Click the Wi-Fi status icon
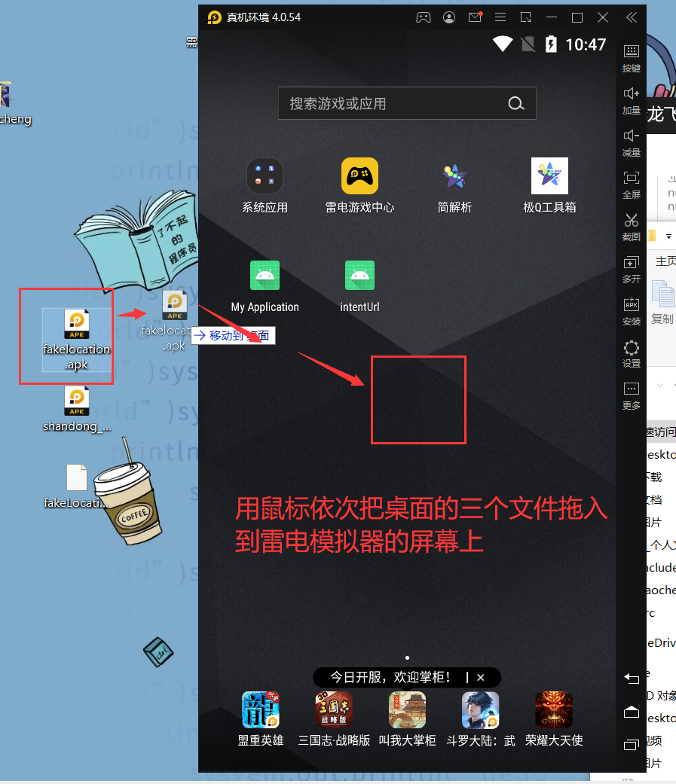 click(503, 44)
